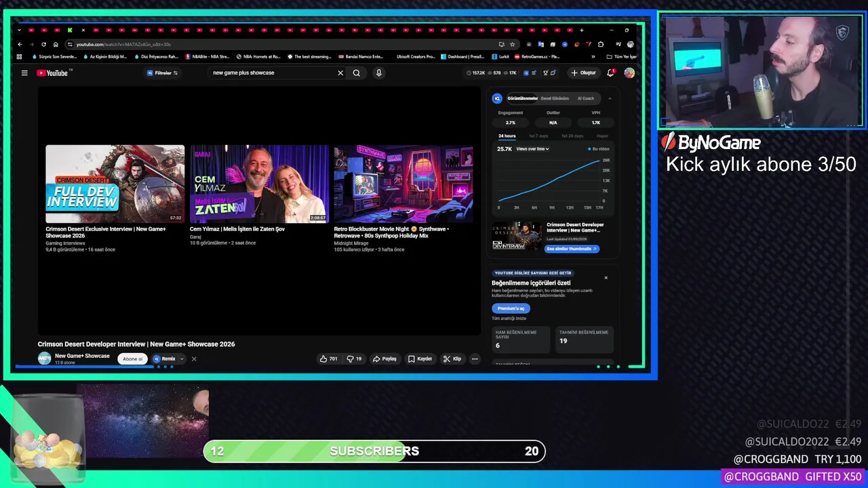Select the AI Coach tab

(585, 98)
